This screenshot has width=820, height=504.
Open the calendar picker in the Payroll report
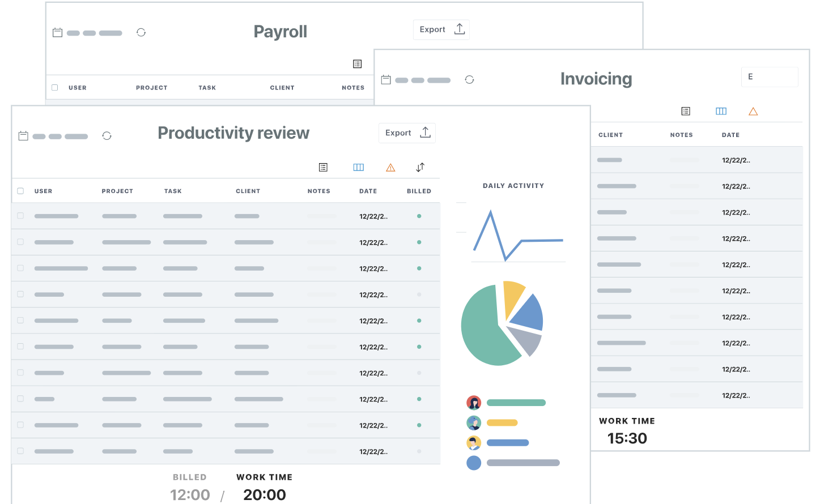57,32
